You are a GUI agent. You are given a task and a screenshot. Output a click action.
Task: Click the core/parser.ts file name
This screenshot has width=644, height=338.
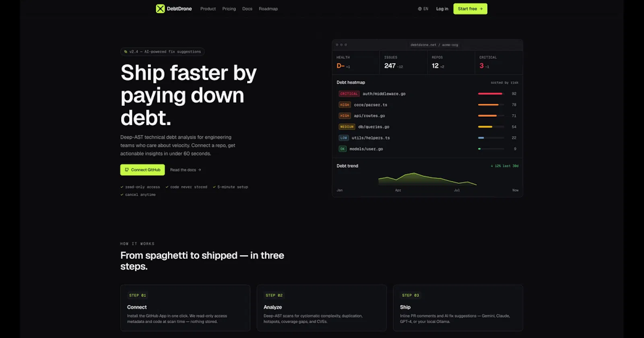(x=370, y=105)
